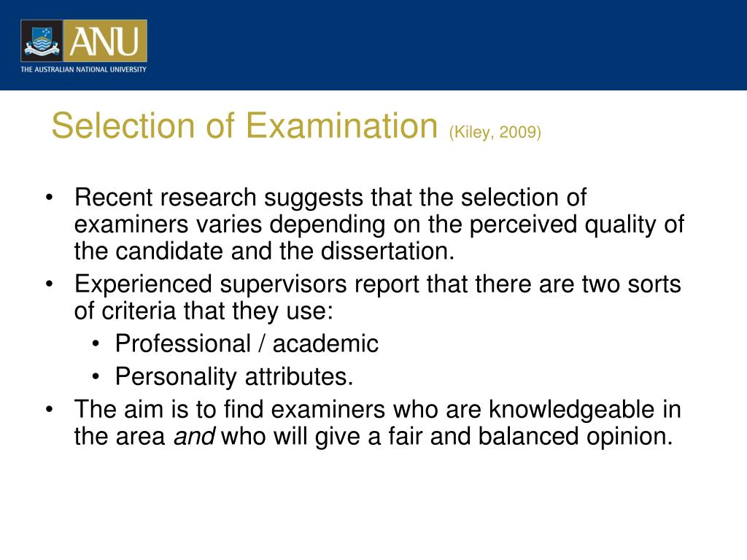Screen dimensions: 747x560
Task: Click the 'of criteria that they use:' line
Action: [x=204, y=311]
